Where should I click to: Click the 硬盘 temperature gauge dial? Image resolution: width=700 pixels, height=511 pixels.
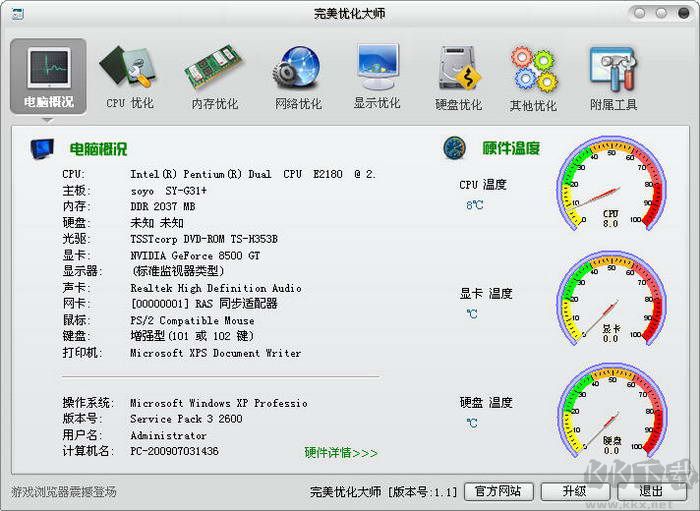[x=610, y=414]
